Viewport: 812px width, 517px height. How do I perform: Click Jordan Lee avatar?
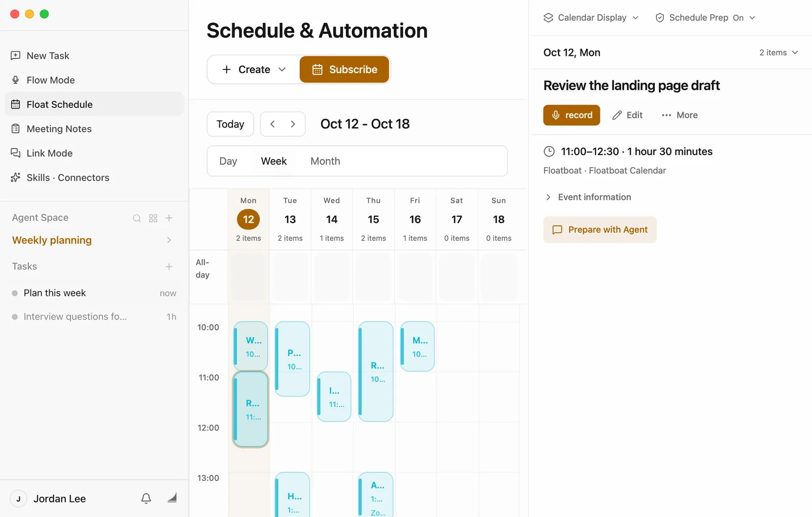pos(18,499)
